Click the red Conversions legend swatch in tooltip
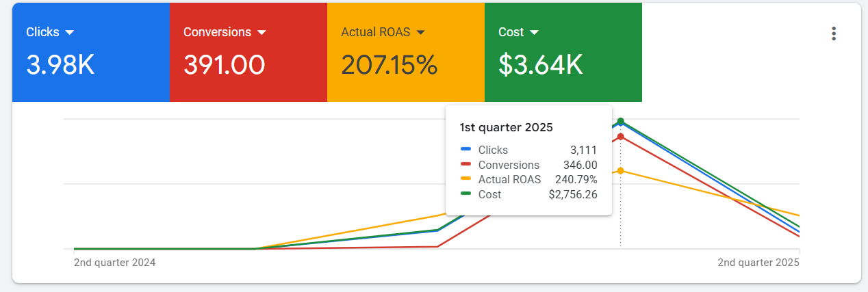The width and height of the screenshot is (868, 292). tap(466, 165)
